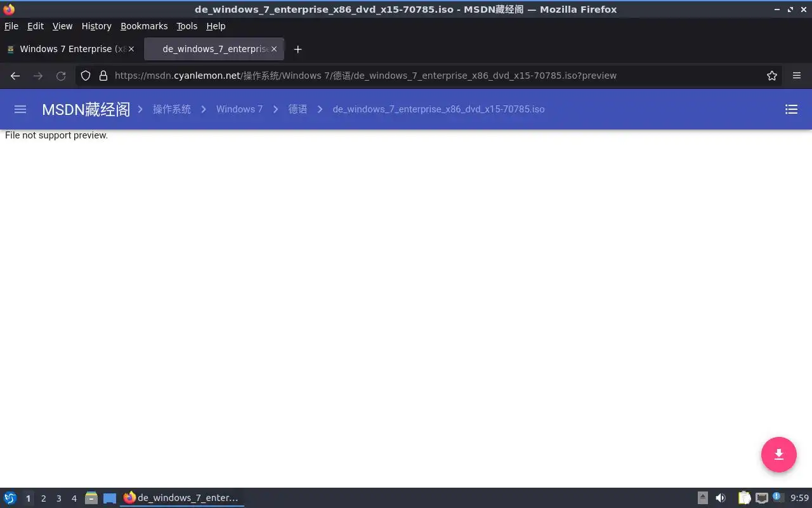
Task: Click the MSDN藏经阁 site title
Action: point(86,109)
